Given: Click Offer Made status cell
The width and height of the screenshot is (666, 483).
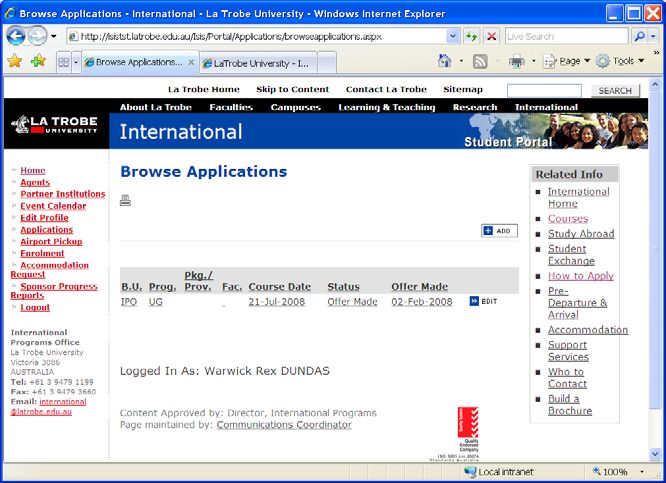Looking at the screenshot, I should 352,302.
